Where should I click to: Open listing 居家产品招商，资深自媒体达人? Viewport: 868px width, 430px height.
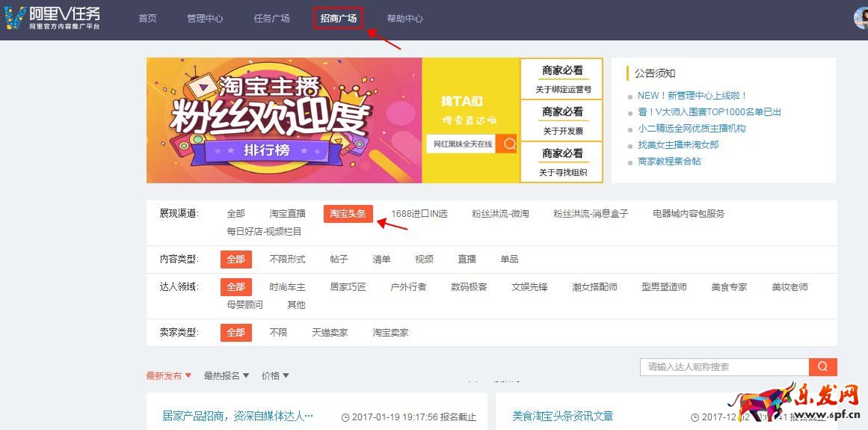[238, 416]
